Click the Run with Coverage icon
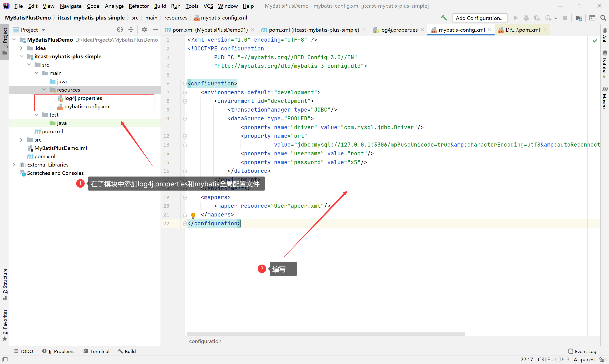The width and height of the screenshot is (609, 364). pyautogui.click(x=537, y=18)
